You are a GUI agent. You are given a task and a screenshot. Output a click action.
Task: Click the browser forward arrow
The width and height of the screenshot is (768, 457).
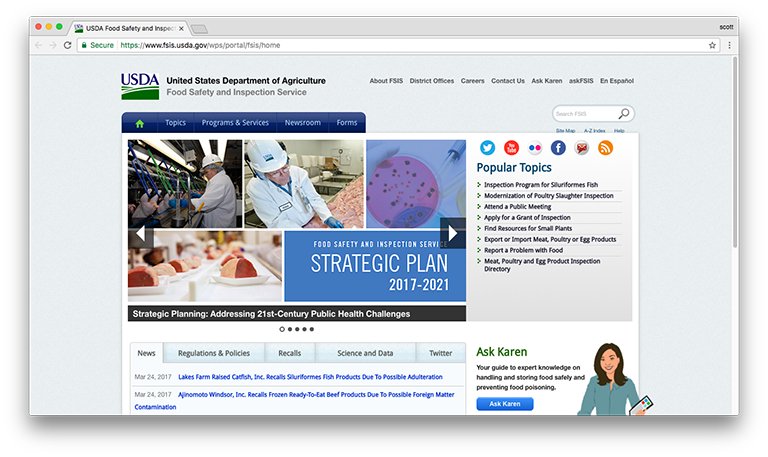[x=53, y=45]
